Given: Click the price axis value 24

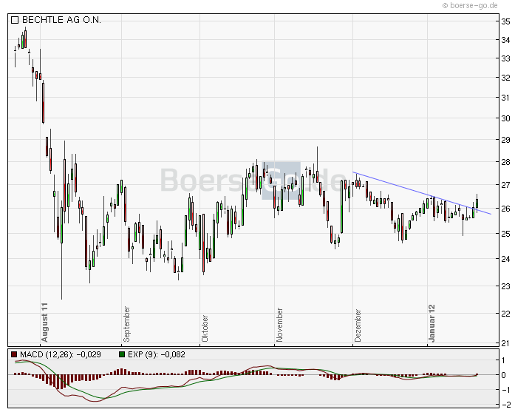Looking at the screenshot, I should (505, 259).
